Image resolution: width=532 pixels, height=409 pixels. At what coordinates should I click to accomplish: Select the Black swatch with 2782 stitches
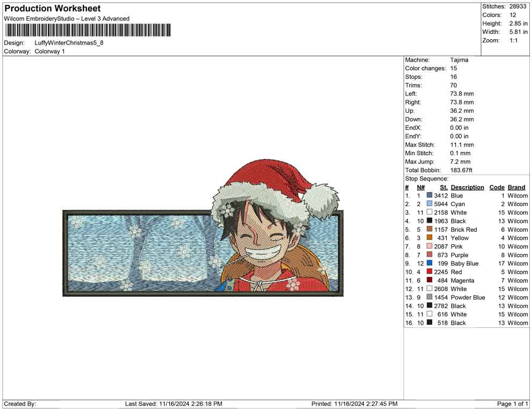point(429,305)
